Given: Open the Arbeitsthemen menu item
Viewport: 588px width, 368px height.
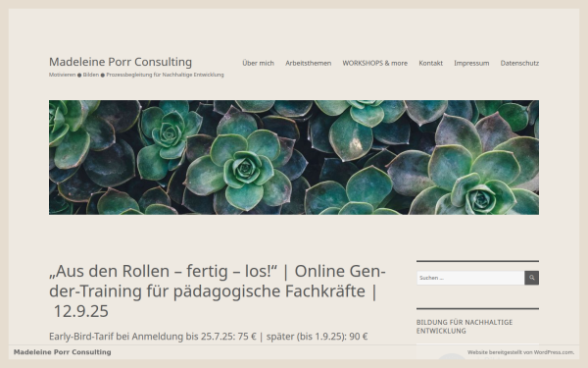Looking at the screenshot, I should [309, 63].
